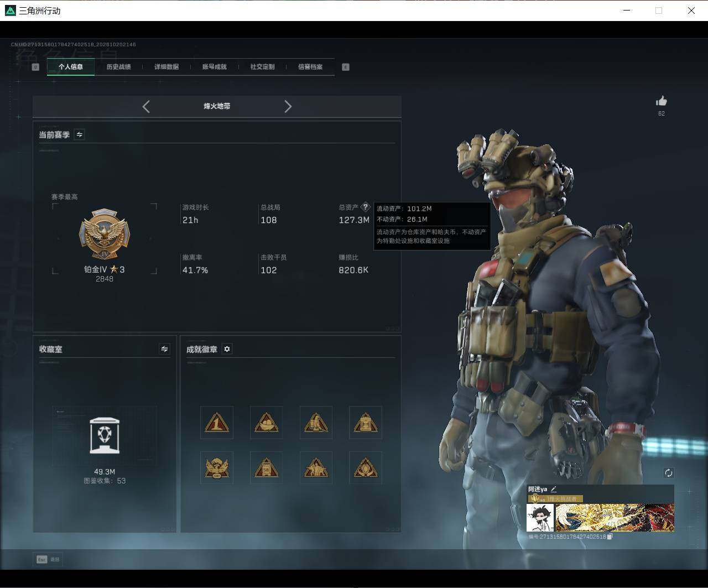Click the E key hint beside the tabs
This screenshot has height=588, width=708.
346,67
